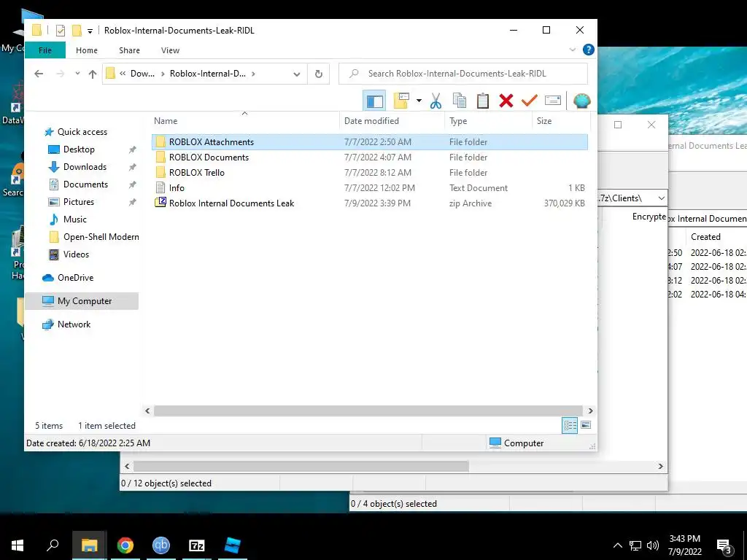Click the volume speaker tray icon
The width and height of the screenshot is (747, 560).
[x=653, y=545]
